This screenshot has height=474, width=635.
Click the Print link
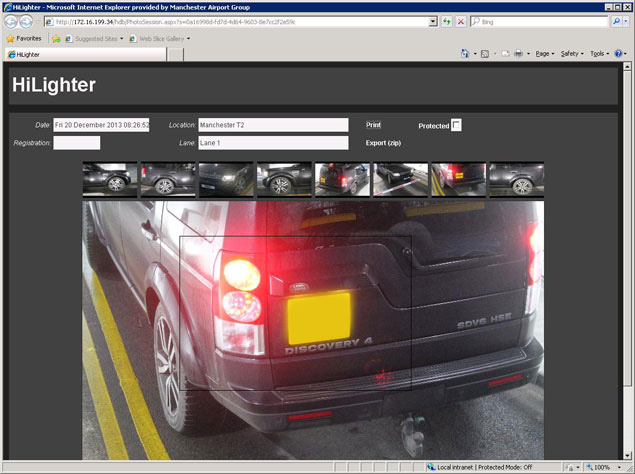pos(373,125)
